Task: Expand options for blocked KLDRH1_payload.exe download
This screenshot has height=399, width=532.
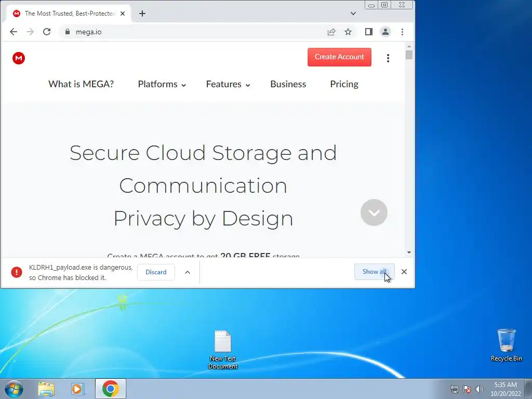Action: 187,272
